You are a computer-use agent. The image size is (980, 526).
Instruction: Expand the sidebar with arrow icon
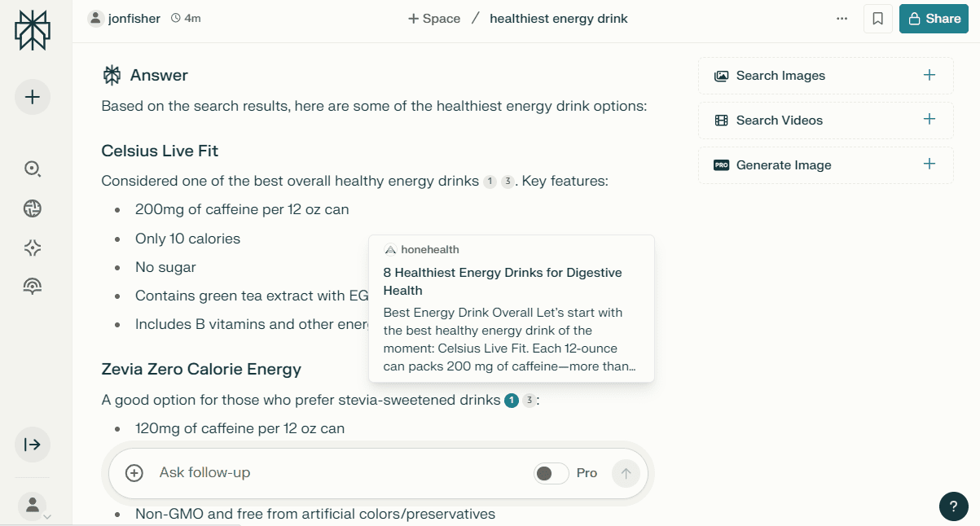click(33, 445)
